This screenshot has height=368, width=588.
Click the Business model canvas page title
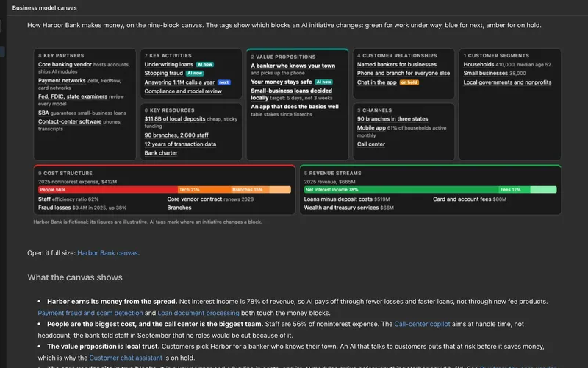(44, 7)
